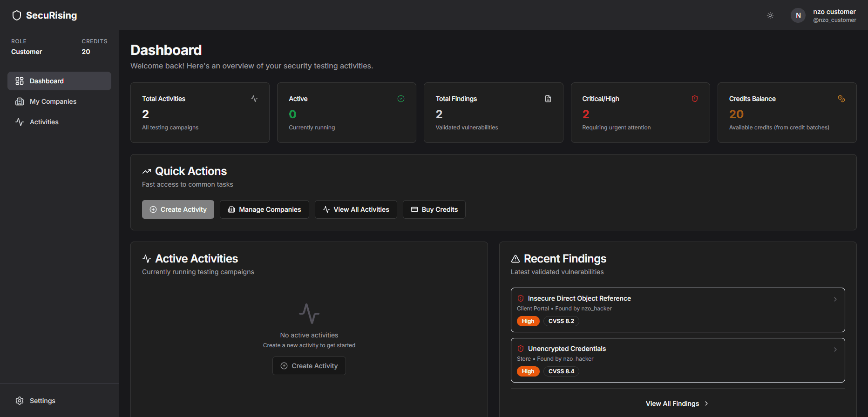
Task: Click the Recent Findings warning triangle icon
Action: (515, 259)
